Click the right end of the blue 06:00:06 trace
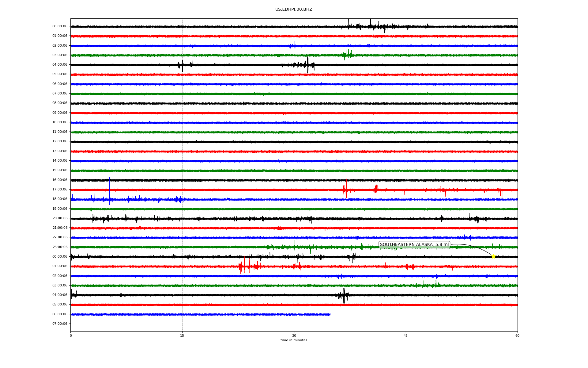 click(330, 314)
